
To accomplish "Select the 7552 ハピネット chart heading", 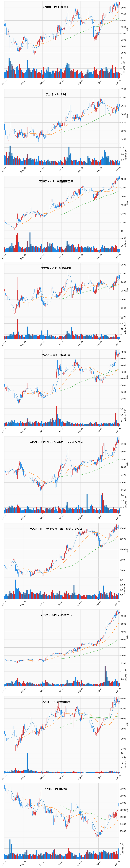I will (56, 615).
